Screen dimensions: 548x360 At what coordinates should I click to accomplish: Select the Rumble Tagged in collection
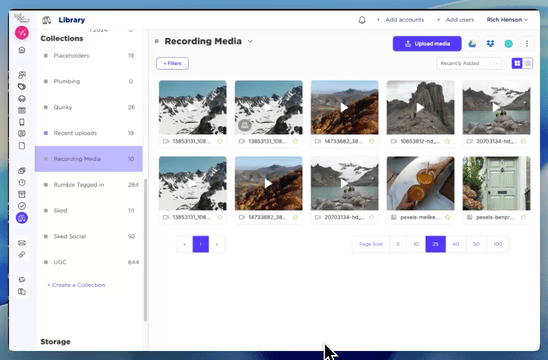click(x=89, y=185)
